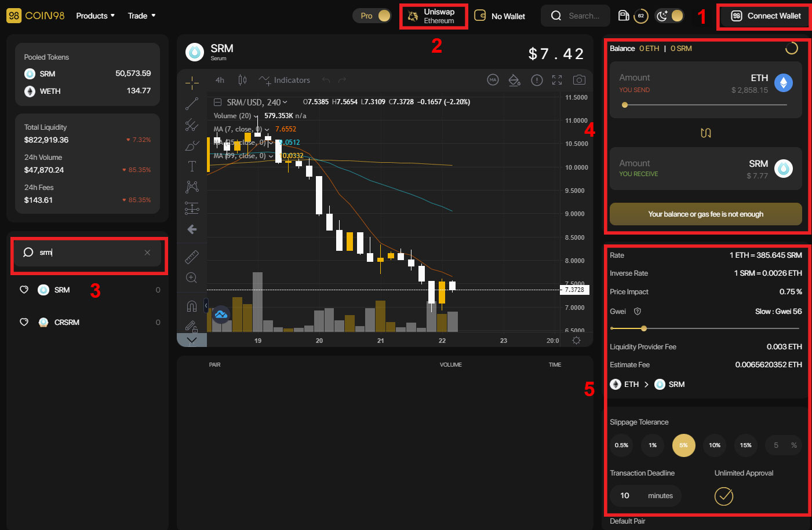This screenshot has height=530, width=812.
Task: Click the gas pump icon in header
Action: pyautogui.click(x=624, y=16)
